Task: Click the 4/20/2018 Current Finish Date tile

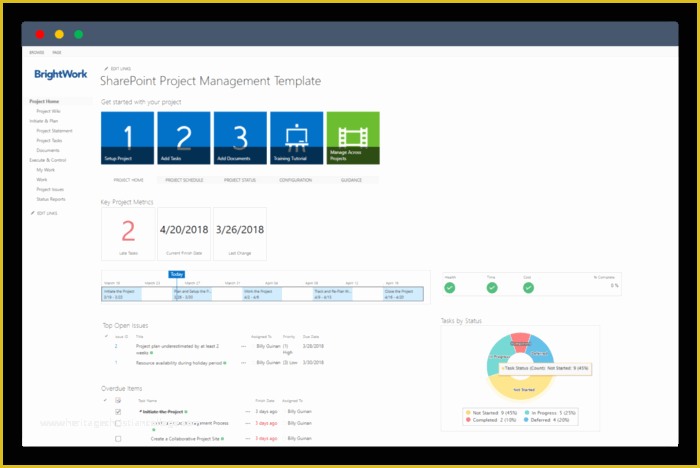Action: point(184,234)
